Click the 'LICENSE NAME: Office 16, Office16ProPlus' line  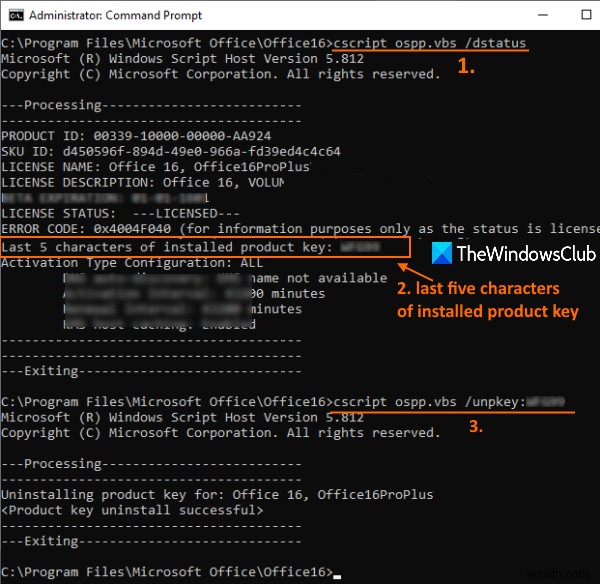(x=156, y=167)
